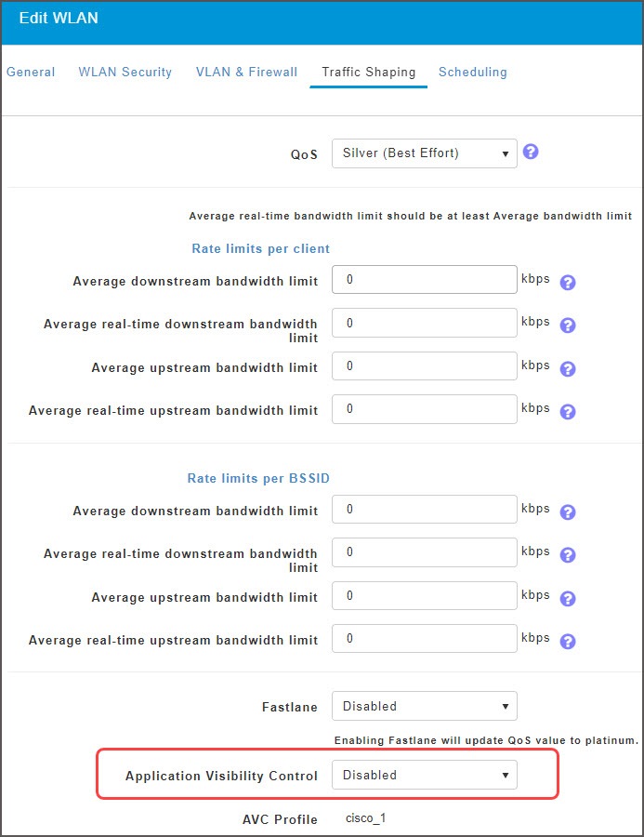Open the WLAN Security tab

125,72
